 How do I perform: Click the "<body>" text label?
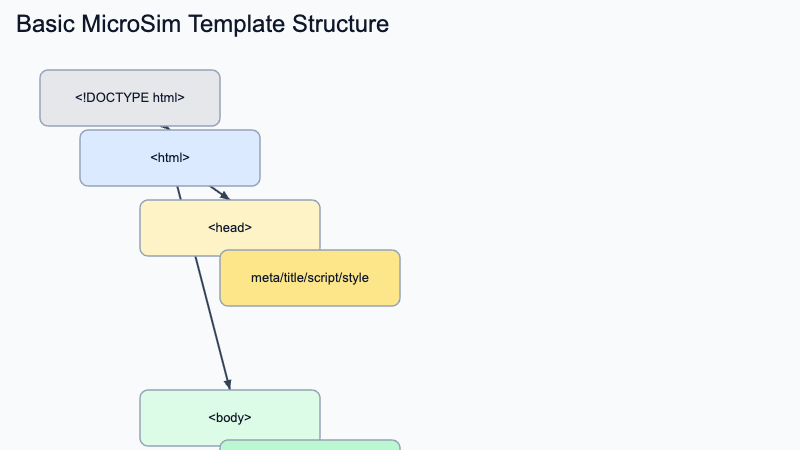pyautogui.click(x=230, y=418)
